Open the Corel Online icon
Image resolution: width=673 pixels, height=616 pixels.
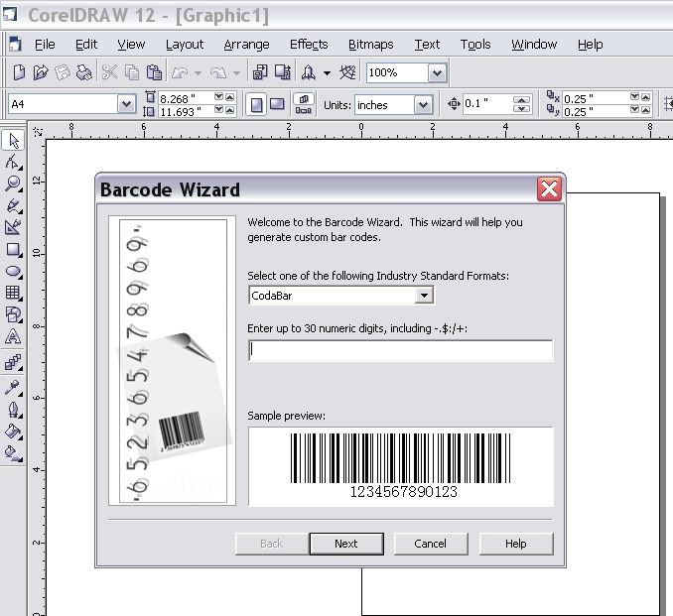[x=347, y=72]
